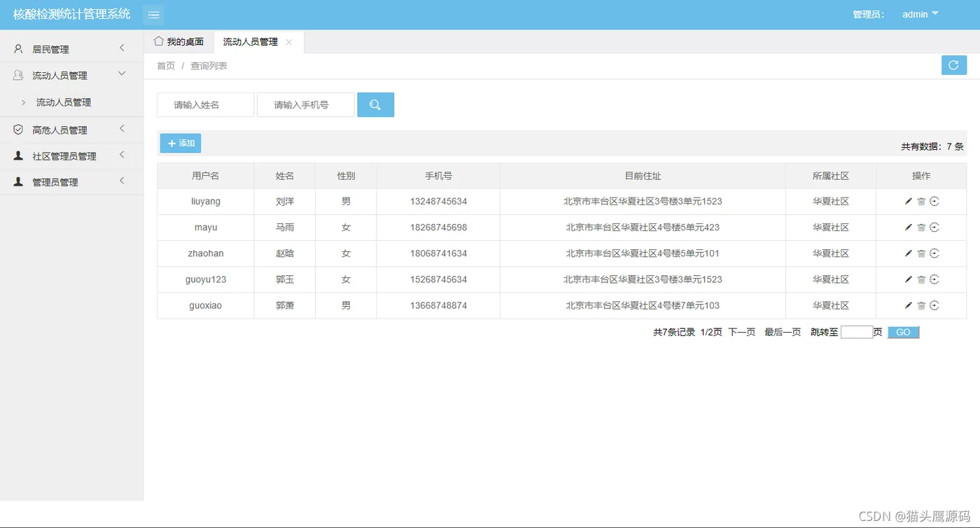Image resolution: width=980 pixels, height=528 pixels.
Task: Click address 北京市丰台区华夏社区4号楼7单元103
Action: tap(643, 305)
